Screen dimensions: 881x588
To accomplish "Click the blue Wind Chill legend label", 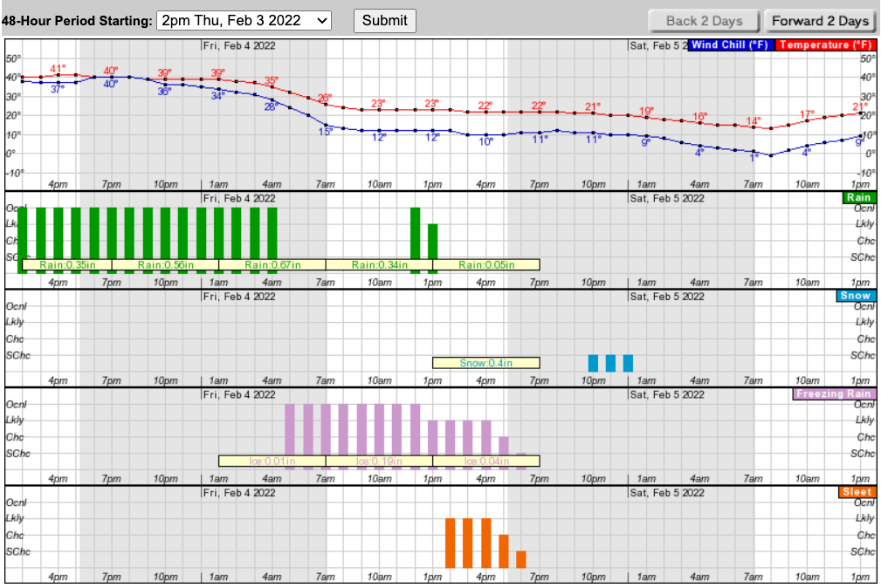I will (729, 44).
